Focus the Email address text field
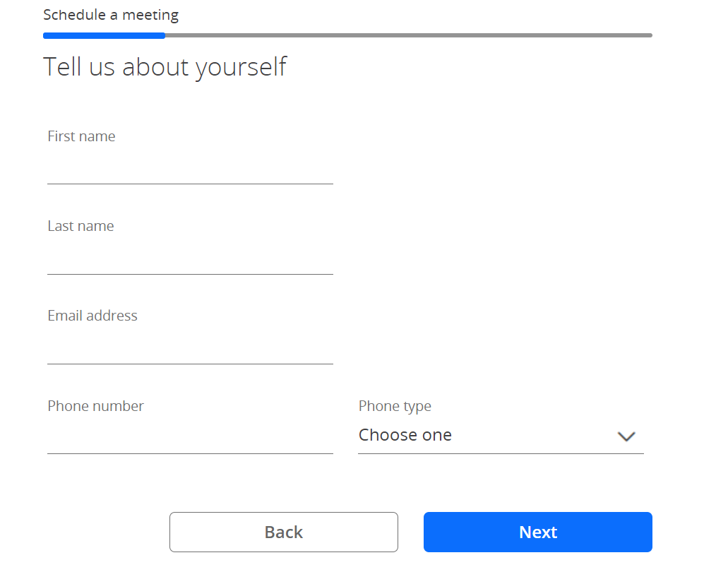The height and width of the screenshot is (584, 728). tap(190, 347)
